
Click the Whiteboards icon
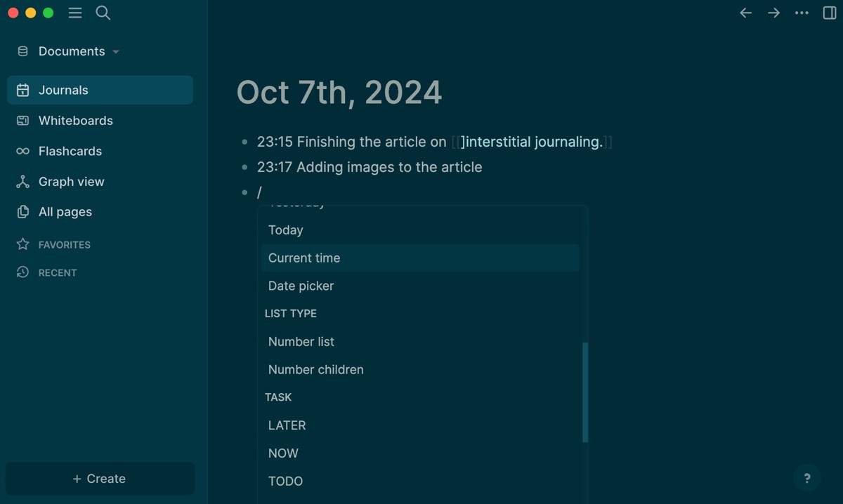point(22,121)
